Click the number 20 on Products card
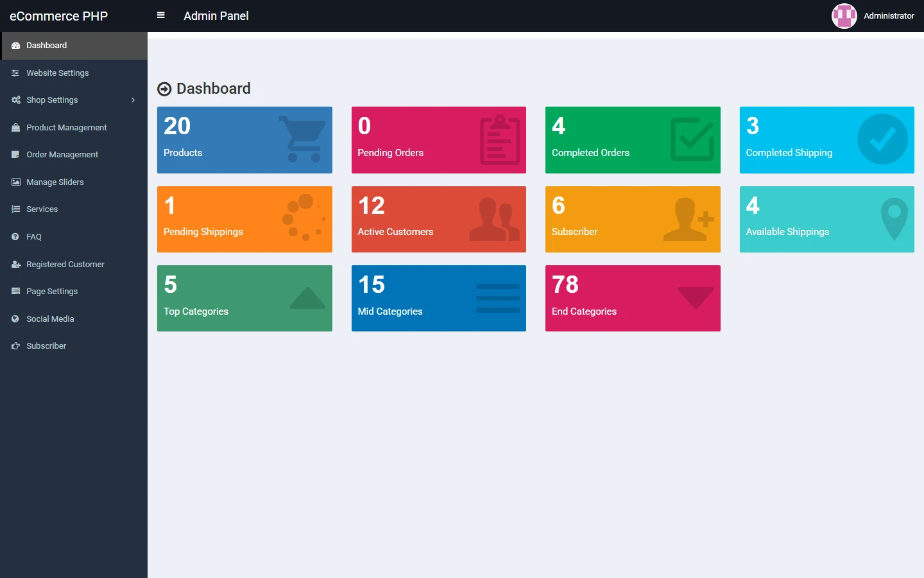Viewport: 924px width, 578px height. 177,126
